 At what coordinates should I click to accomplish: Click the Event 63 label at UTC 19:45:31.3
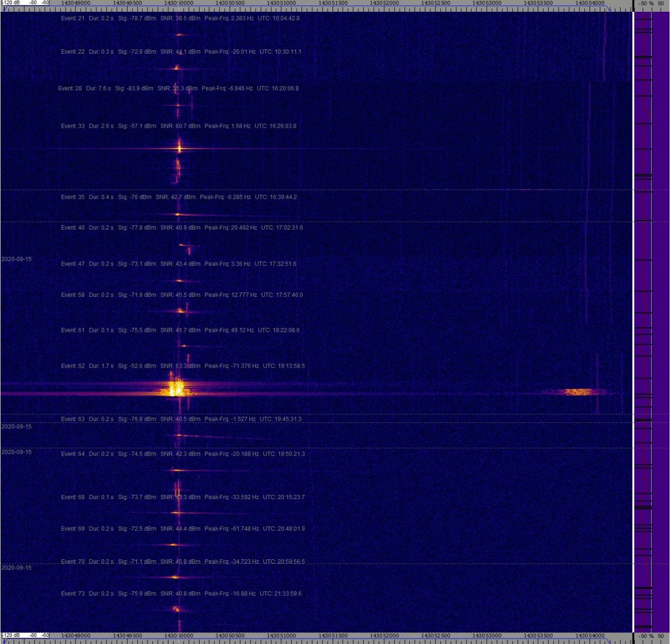[x=181, y=419]
